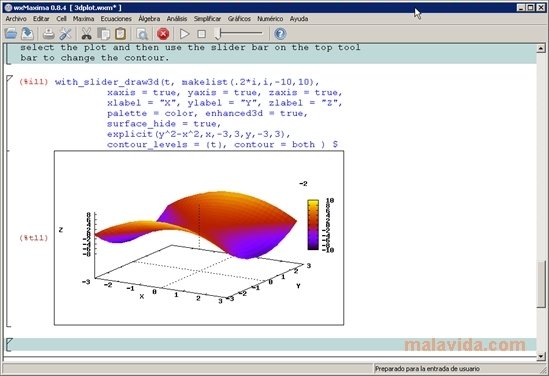Open the Gráficos menu
The image size is (549, 376).
point(239,19)
